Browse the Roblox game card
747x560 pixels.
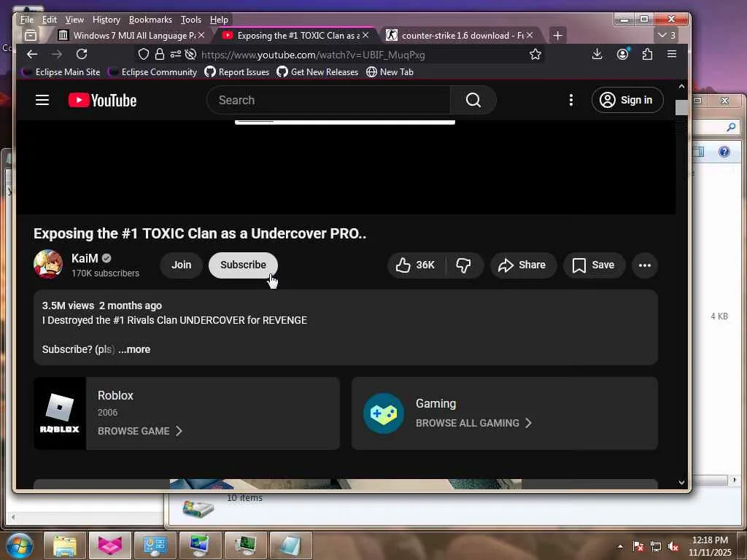click(139, 431)
